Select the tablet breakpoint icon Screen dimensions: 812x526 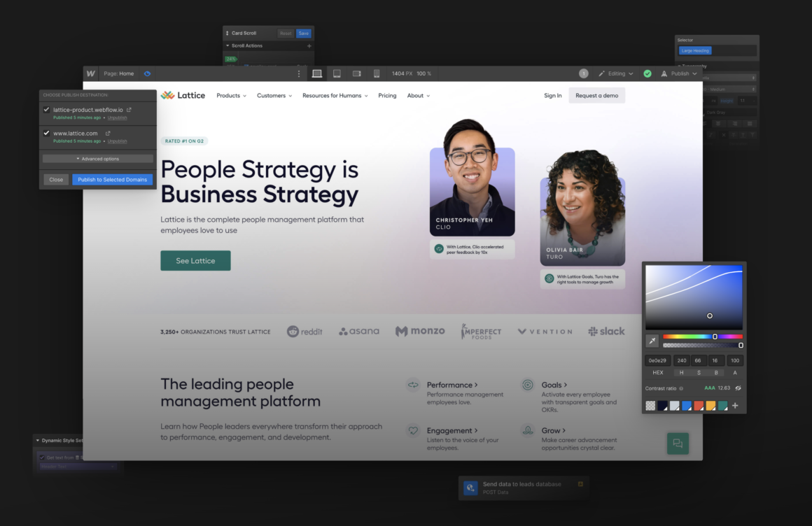pyautogui.click(x=337, y=73)
